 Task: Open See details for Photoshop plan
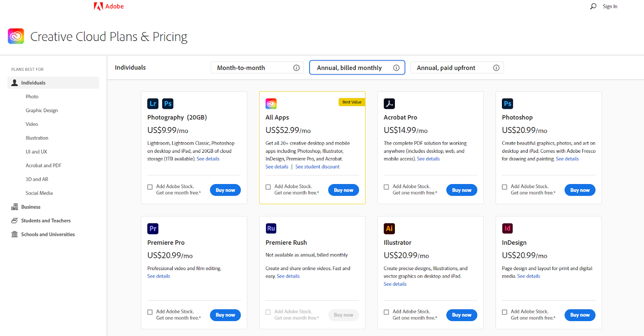coord(567,159)
